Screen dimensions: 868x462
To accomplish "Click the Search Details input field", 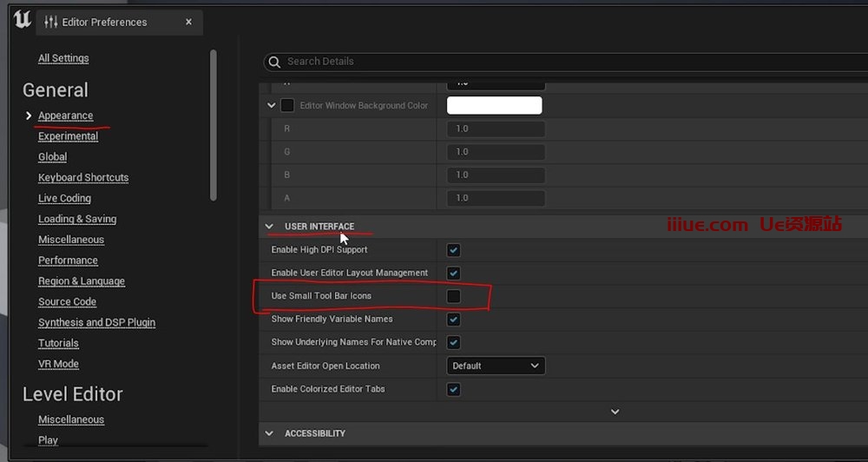I will tap(521, 62).
